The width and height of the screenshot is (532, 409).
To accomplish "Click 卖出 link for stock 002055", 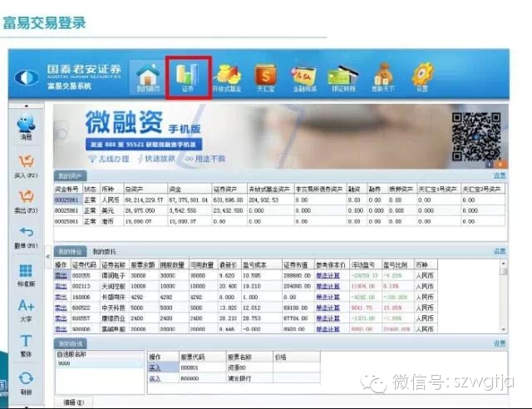I will (61, 275).
